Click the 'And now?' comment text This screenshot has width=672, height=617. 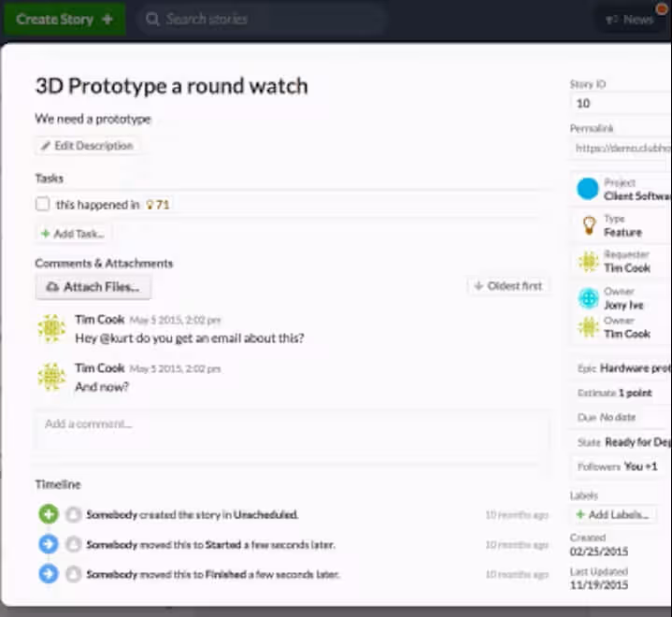click(102, 387)
